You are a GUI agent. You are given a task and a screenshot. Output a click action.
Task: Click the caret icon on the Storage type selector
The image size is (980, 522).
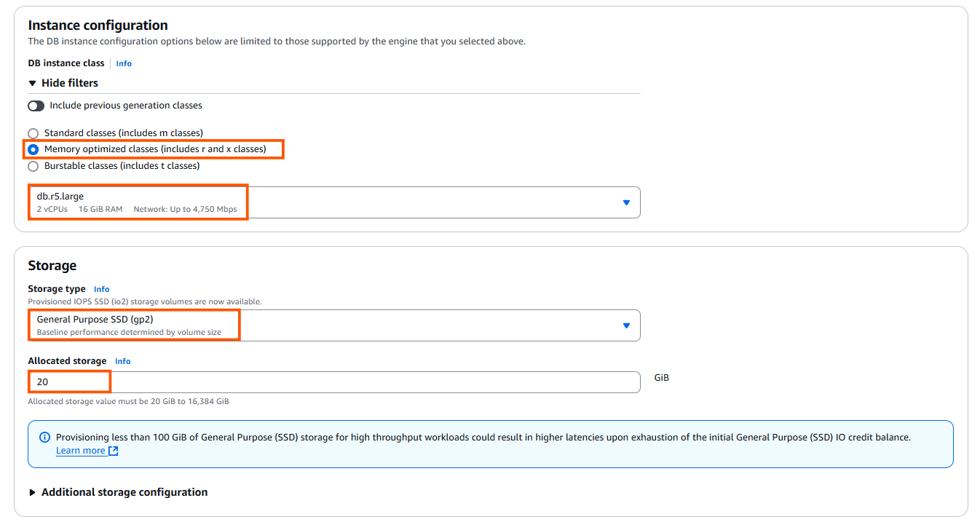626,325
